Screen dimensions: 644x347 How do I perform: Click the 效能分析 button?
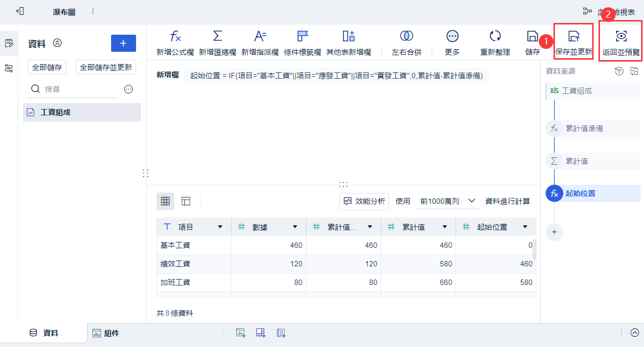[364, 201]
